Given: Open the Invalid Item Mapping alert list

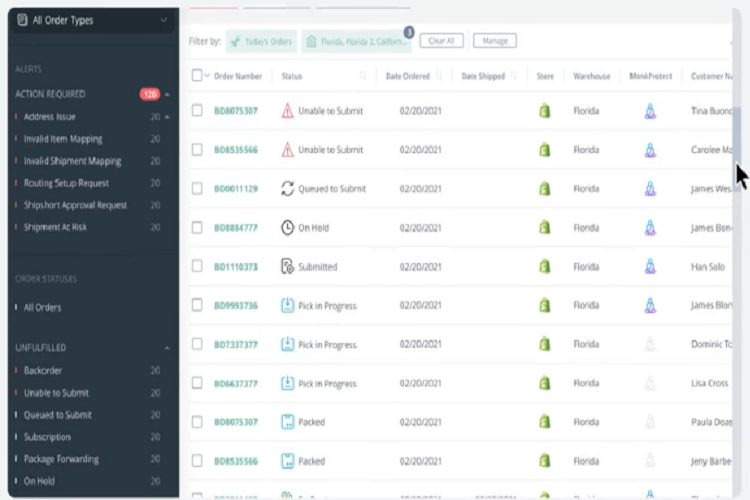Looking at the screenshot, I should (63, 139).
